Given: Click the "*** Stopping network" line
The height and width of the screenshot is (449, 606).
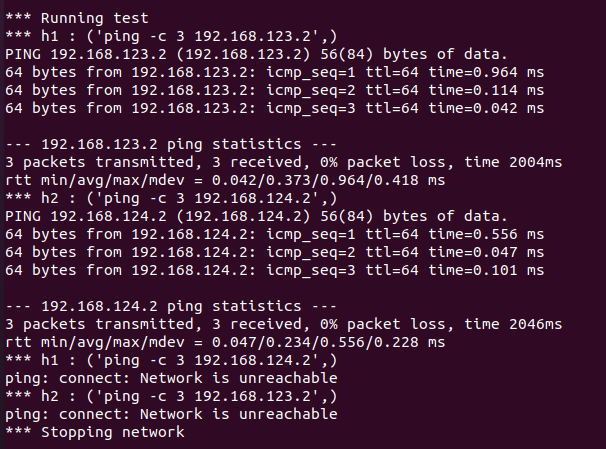Looking at the screenshot, I should click(94, 432).
